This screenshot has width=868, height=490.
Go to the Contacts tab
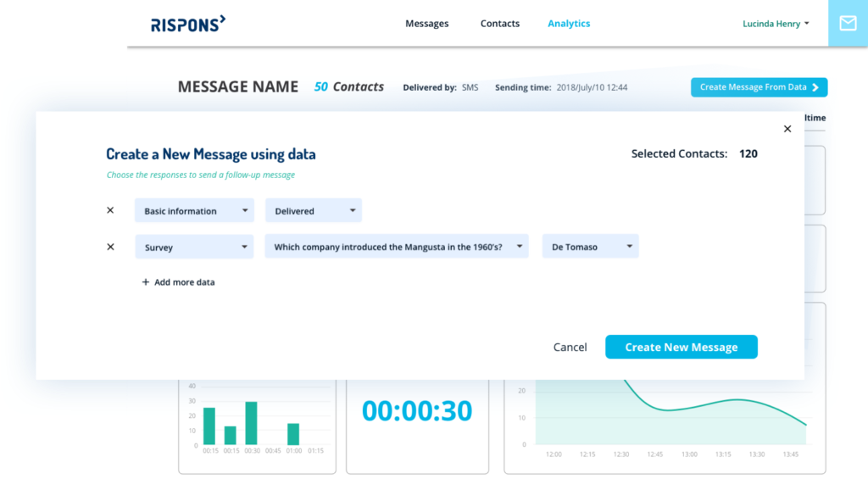(500, 23)
